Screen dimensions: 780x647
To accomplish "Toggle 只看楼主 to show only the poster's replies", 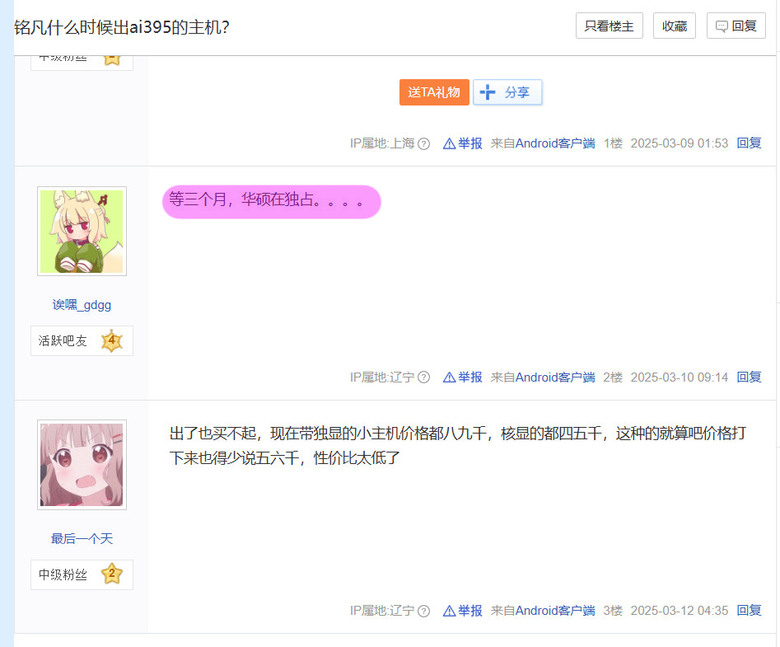I will coord(609,26).
